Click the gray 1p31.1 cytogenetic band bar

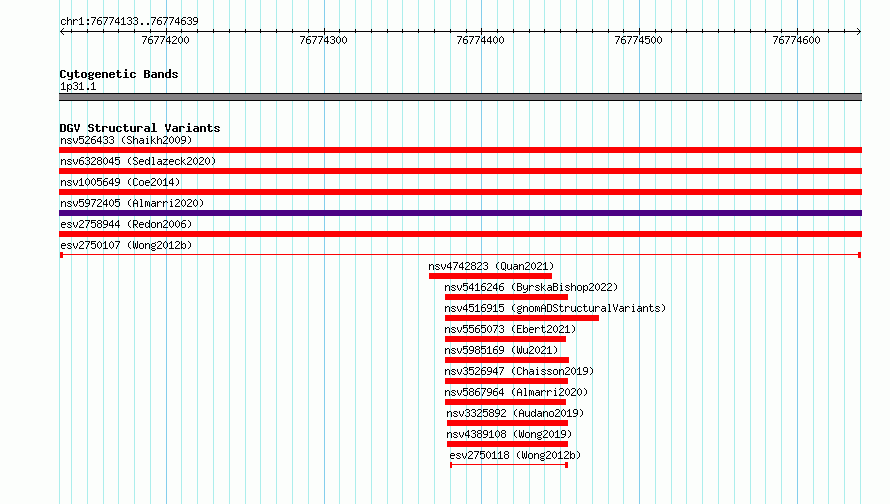(x=460, y=97)
